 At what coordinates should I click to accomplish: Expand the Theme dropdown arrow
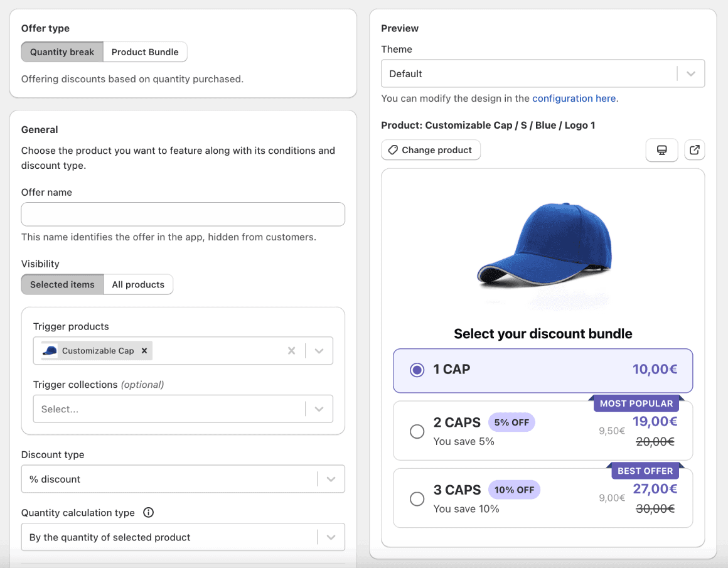tap(691, 73)
